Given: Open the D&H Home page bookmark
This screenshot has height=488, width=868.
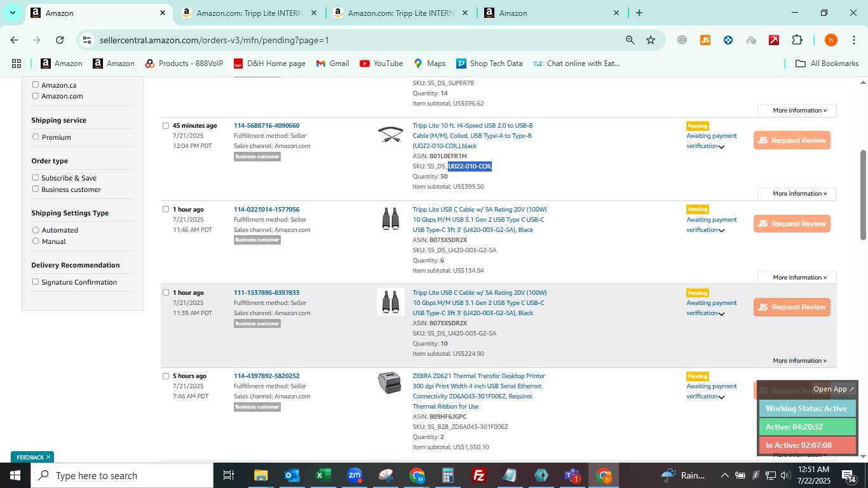Looking at the screenshot, I should 269,64.
